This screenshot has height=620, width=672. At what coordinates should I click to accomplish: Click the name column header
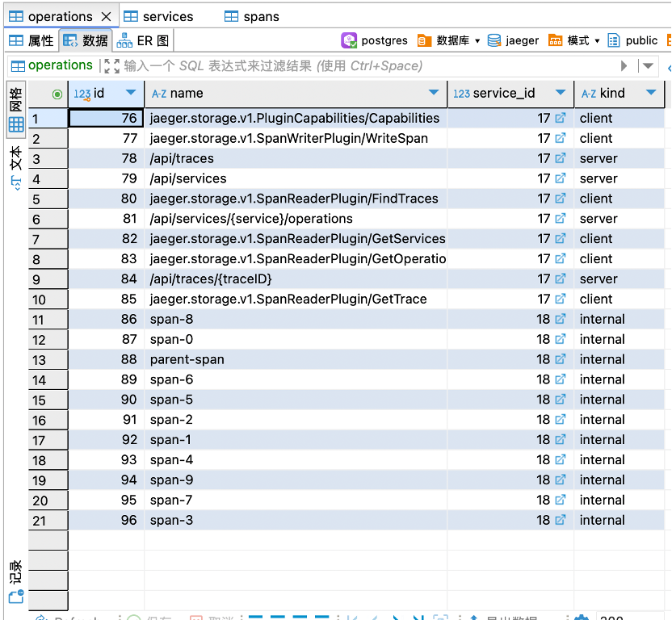coord(296,94)
